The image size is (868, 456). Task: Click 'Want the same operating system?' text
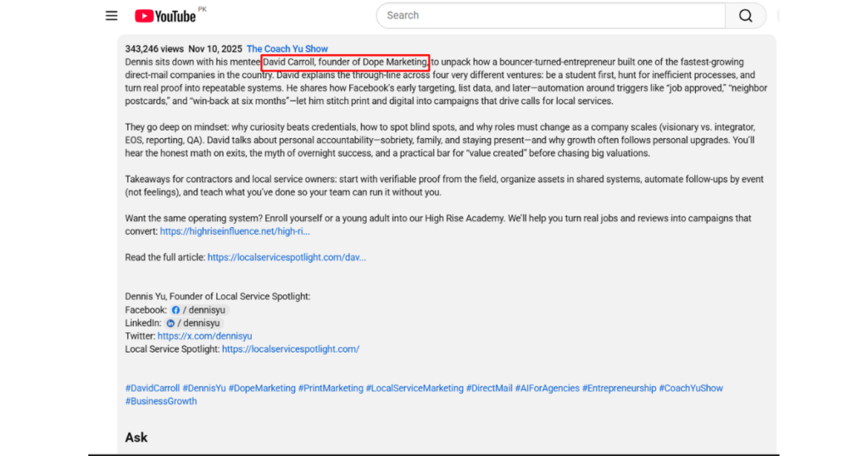(x=193, y=219)
